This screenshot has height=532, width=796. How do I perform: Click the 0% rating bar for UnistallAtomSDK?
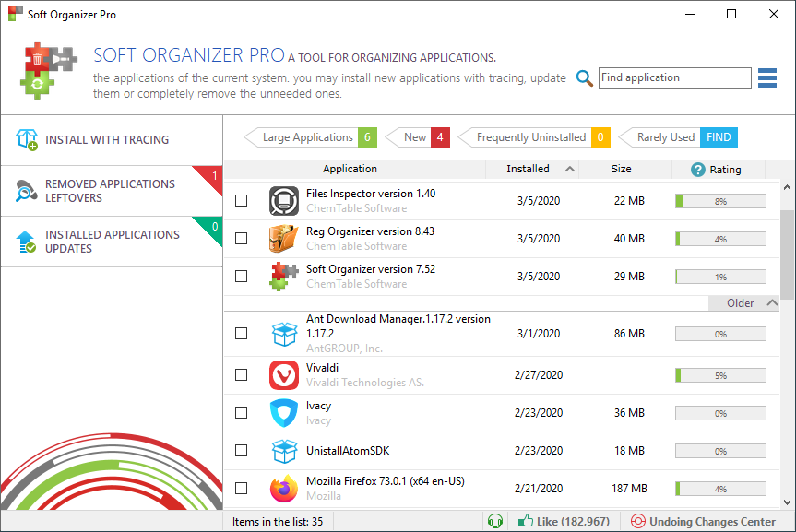pyautogui.click(x=720, y=451)
